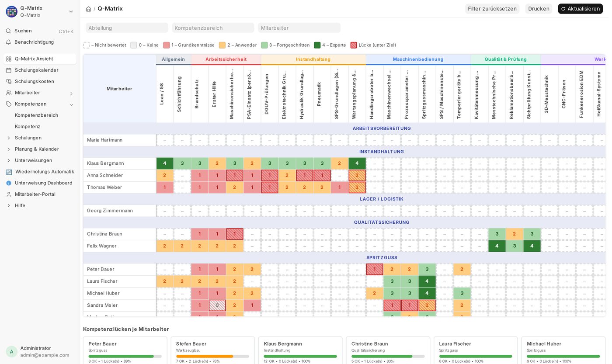
Task: Click the Georg Zimmermann row name
Action: pyautogui.click(x=110, y=211)
